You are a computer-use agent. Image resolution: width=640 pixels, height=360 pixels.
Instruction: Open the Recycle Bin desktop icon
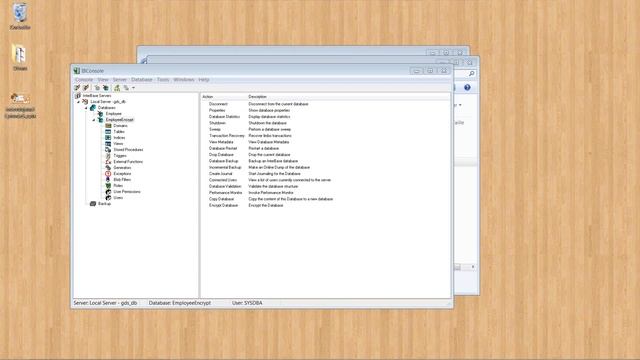[20, 16]
